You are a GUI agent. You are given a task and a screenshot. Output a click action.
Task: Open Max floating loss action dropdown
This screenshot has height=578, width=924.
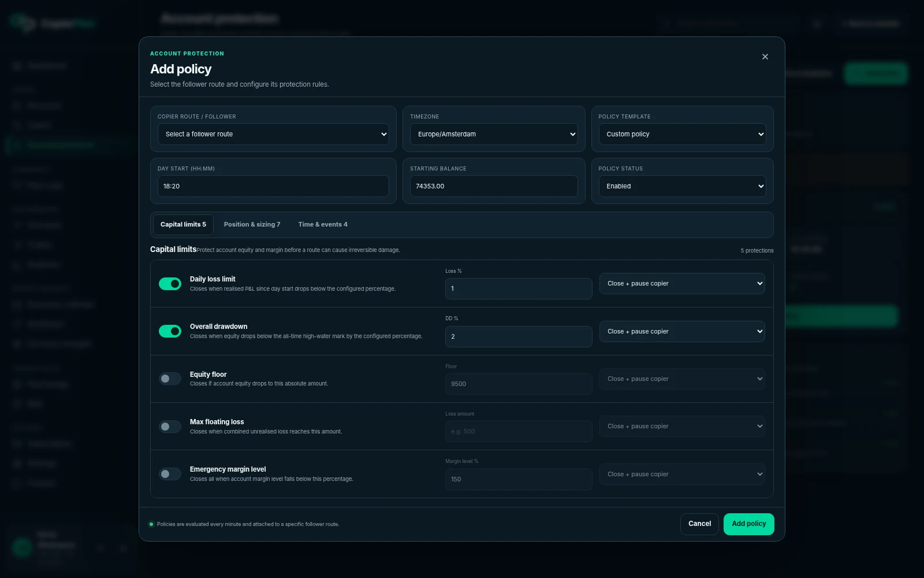[x=682, y=426]
